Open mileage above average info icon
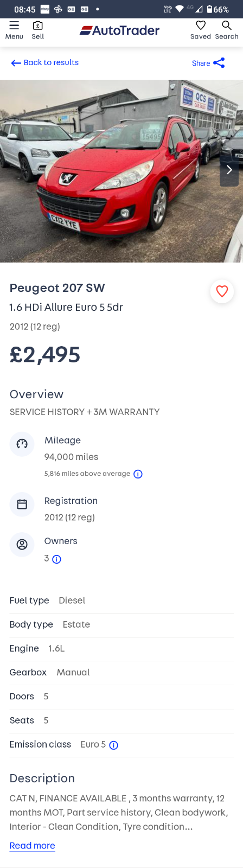The image size is (243, 868). (138, 474)
